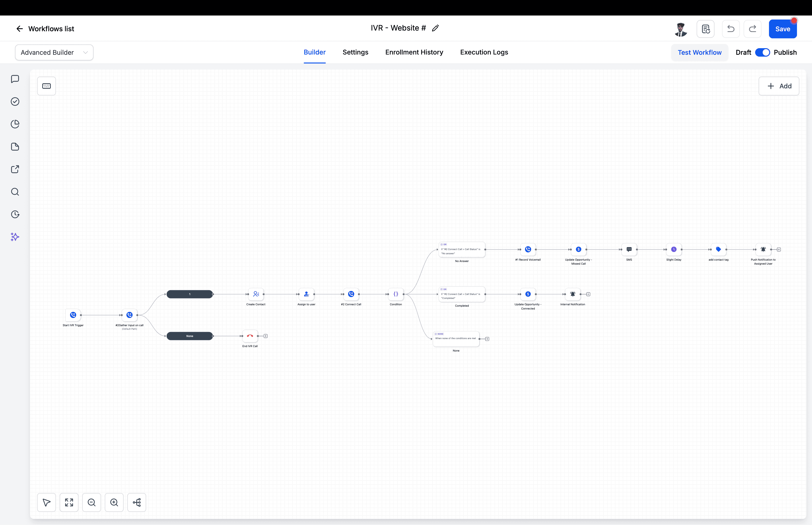Open the Assign to user node
The width and height of the screenshot is (812, 525).
[x=306, y=294]
